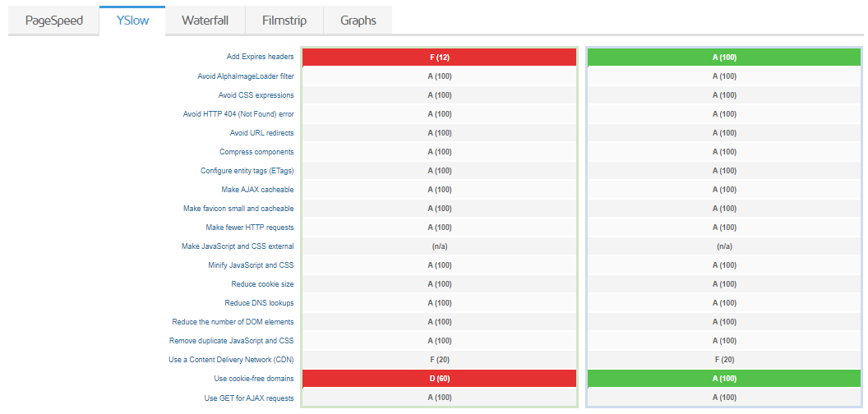Open the Waterfall tab
The height and width of the screenshot is (414, 868).
[205, 21]
